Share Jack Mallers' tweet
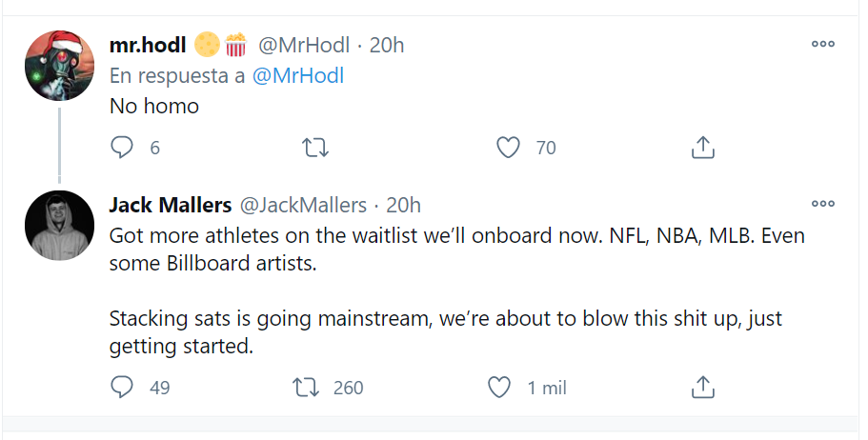The height and width of the screenshot is (440, 868). click(x=702, y=388)
